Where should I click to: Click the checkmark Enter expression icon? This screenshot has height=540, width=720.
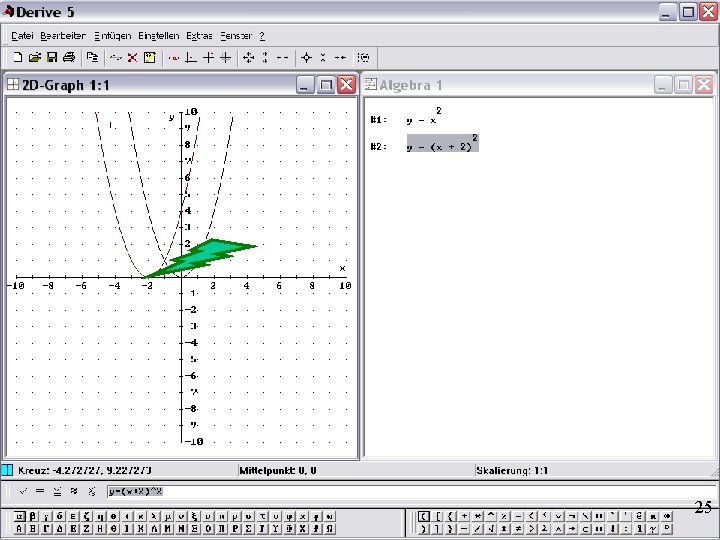point(23,491)
